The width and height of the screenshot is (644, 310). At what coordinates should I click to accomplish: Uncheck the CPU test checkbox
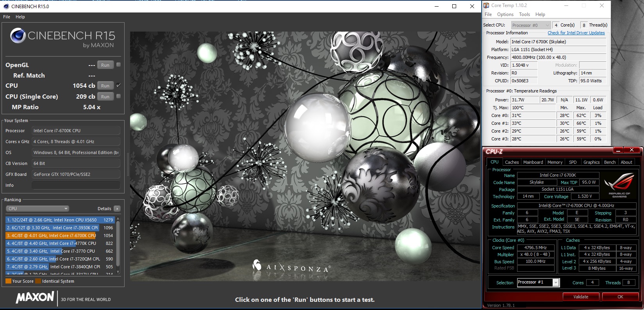click(118, 85)
